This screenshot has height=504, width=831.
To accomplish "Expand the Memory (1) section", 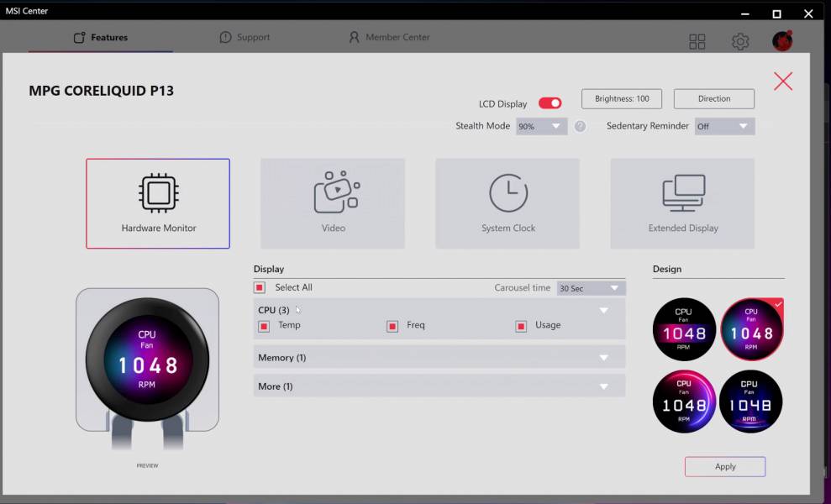I will tap(439, 358).
